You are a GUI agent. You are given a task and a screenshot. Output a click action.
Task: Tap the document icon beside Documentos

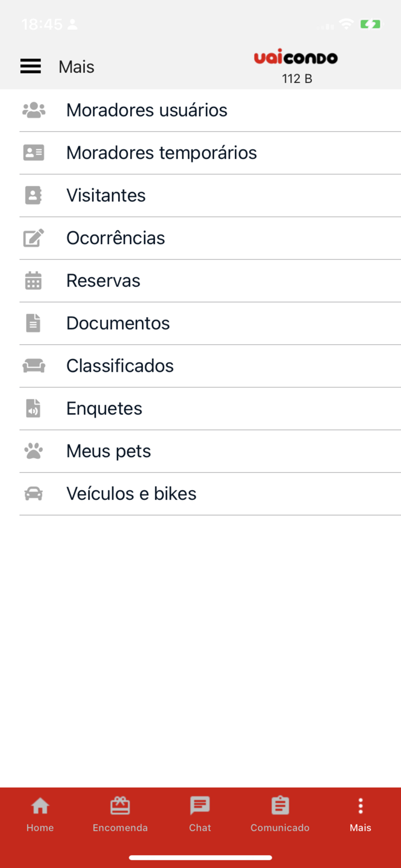tap(33, 323)
